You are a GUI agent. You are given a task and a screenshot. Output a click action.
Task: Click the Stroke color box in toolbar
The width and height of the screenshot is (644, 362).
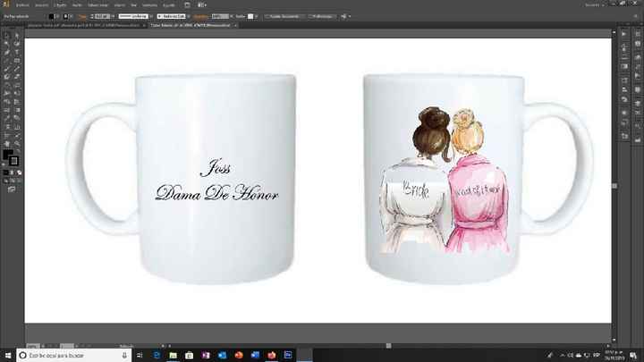(x=13, y=161)
